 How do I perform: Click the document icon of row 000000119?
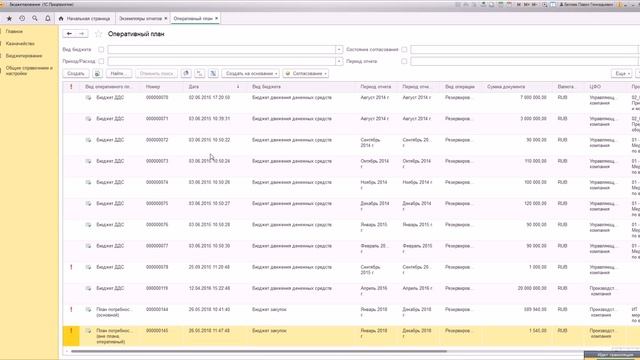tap(88, 288)
